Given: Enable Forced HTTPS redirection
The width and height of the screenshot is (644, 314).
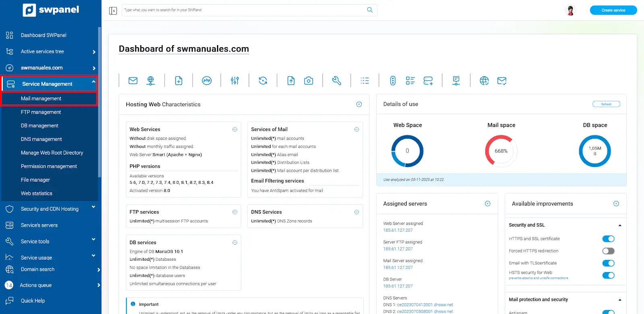Looking at the screenshot, I should click(608, 251).
